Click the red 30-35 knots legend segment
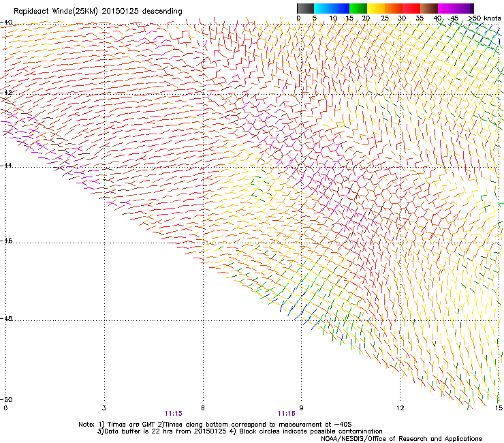Viewport: 504px width, 443px height. coord(411,8)
